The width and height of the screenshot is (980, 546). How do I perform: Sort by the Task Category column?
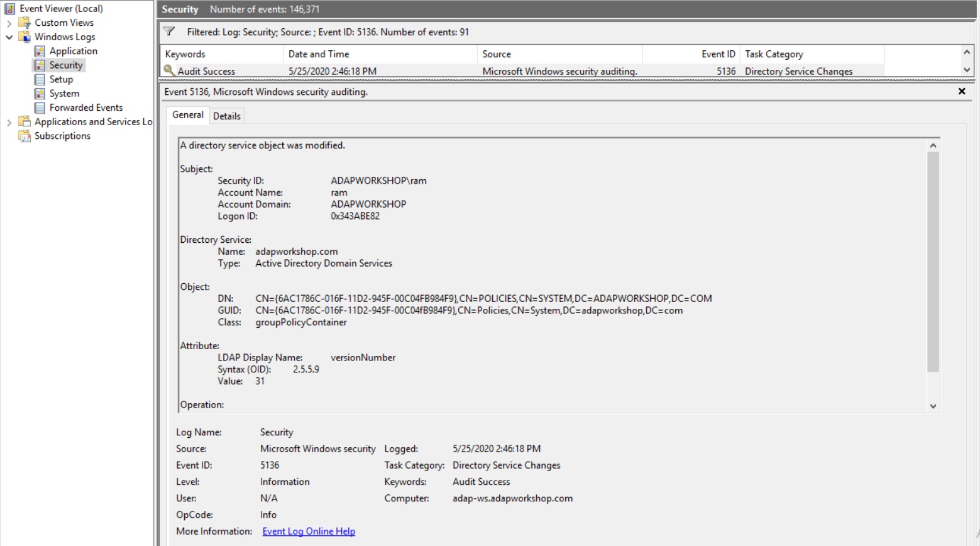pos(812,54)
